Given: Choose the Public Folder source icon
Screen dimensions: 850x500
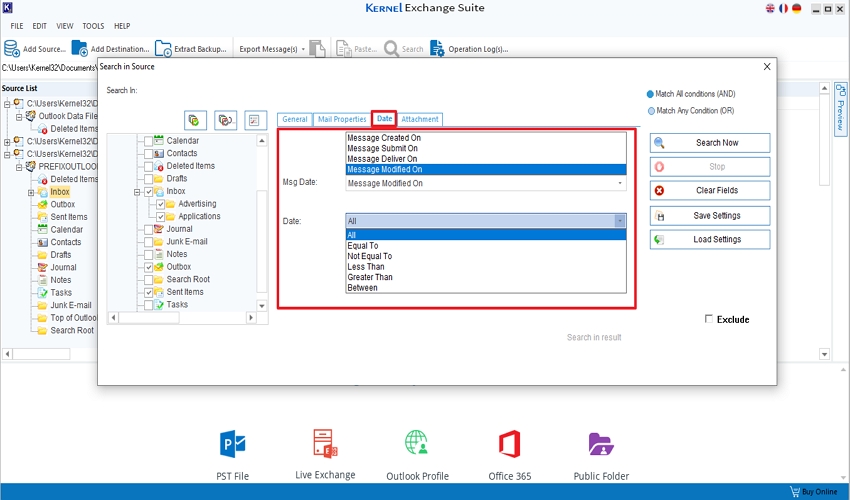Looking at the screenshot, I should (x=601, y=445).
